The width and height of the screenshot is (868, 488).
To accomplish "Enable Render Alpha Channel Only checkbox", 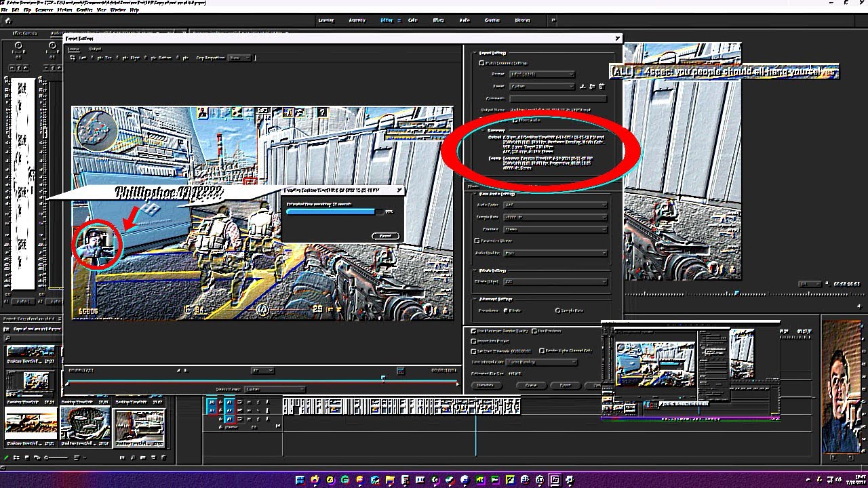I will [542, 351].
